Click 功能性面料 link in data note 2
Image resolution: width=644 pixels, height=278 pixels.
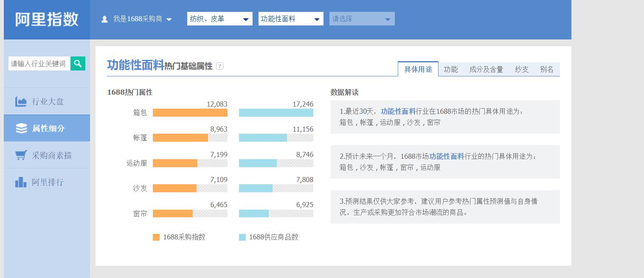pyautogui.click(x=447, y=157)
